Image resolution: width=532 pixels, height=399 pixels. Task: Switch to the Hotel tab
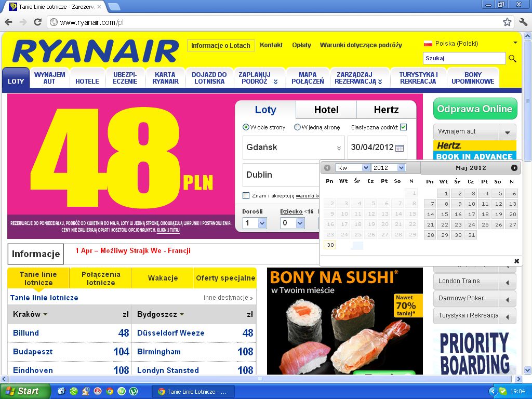(326, 110)
